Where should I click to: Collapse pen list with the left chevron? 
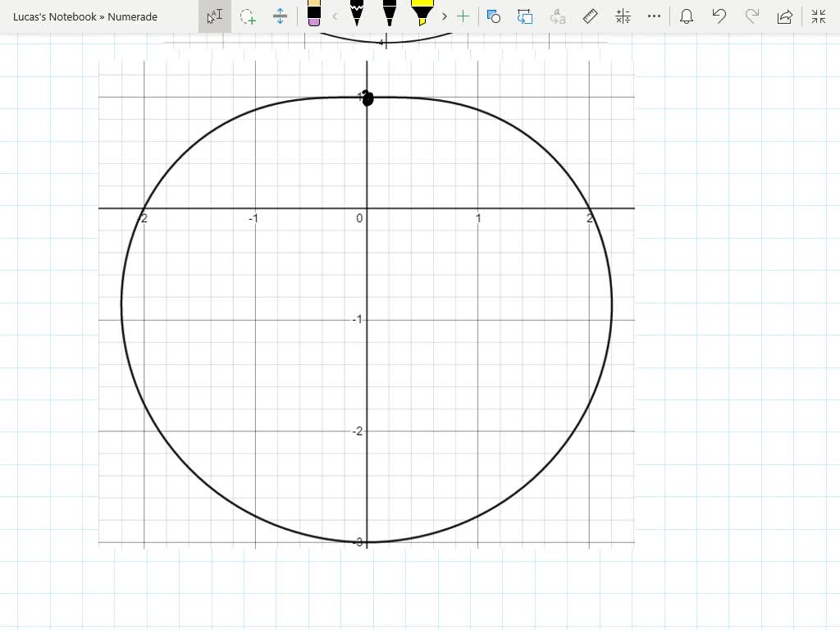336,16
